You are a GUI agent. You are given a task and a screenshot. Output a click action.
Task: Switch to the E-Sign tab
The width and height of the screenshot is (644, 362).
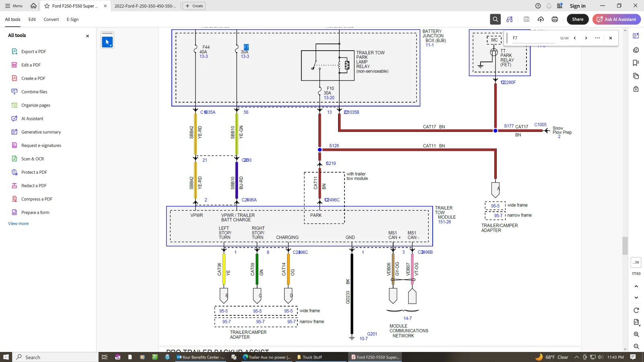72,19
